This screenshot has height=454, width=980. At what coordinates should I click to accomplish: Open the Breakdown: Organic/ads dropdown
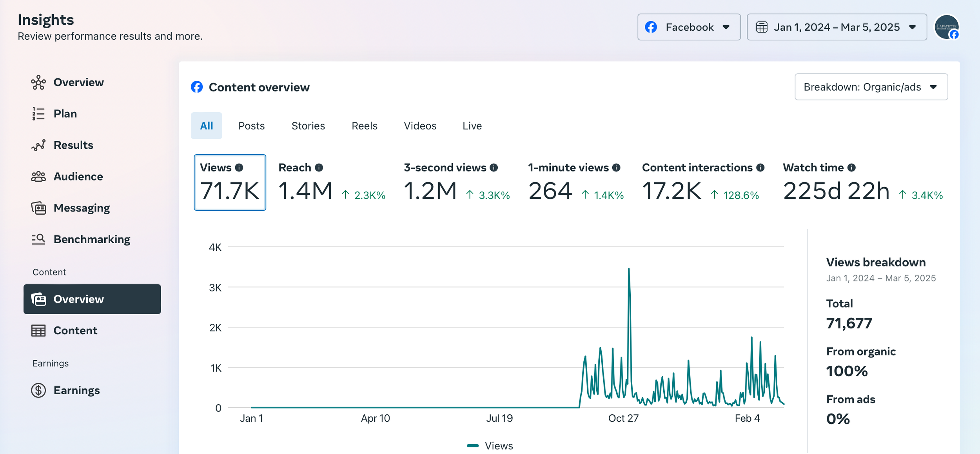click(871, 87)
